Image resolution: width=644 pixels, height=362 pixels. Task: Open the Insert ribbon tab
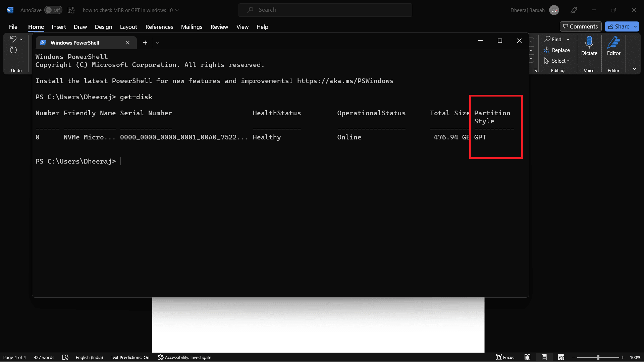point(59,26)
